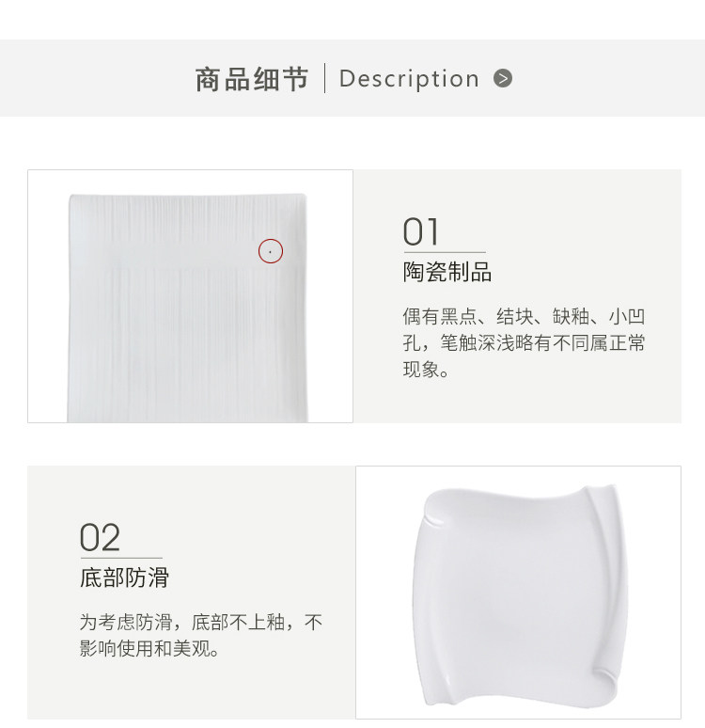The height and width of the screenshot is (728, 705).
Task: Click the tiny black dot on plate
Action: 270,252
